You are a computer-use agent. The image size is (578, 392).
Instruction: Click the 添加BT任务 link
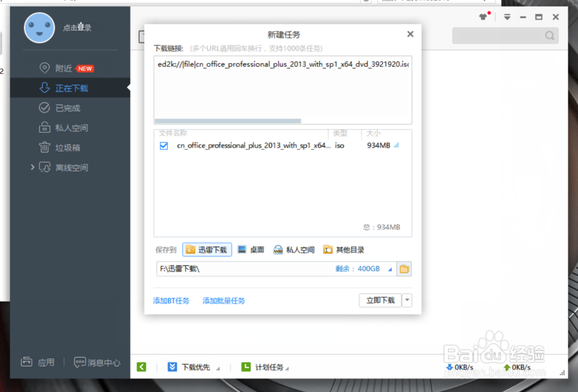(171, 301)
